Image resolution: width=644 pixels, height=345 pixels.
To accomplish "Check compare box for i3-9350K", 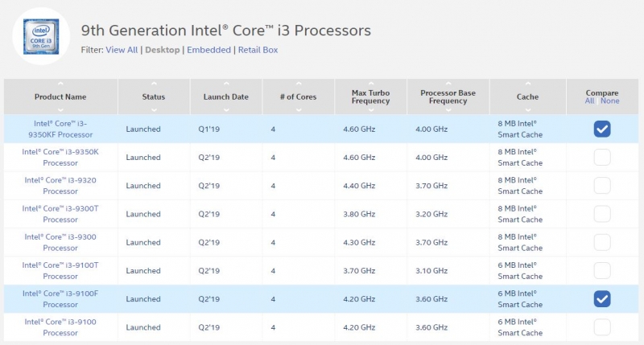I will pyautogui.click(x=602, y=157).
